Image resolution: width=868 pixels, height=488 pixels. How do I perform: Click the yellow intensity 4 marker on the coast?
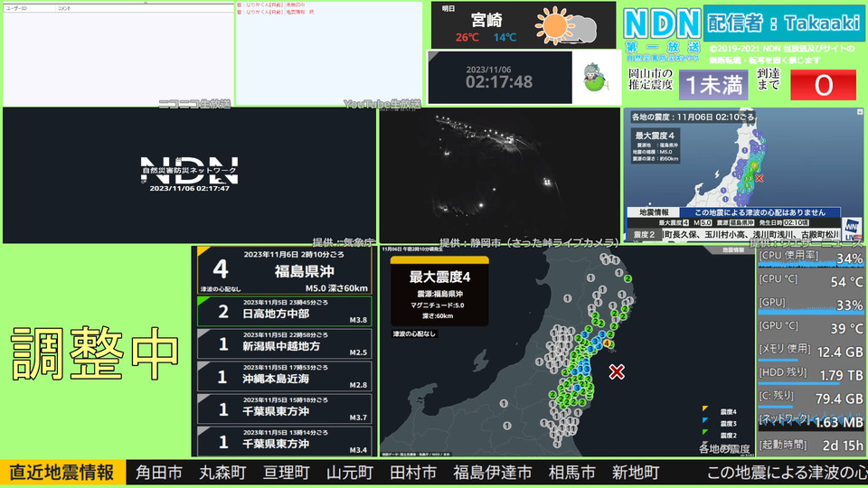pos(608,343)
